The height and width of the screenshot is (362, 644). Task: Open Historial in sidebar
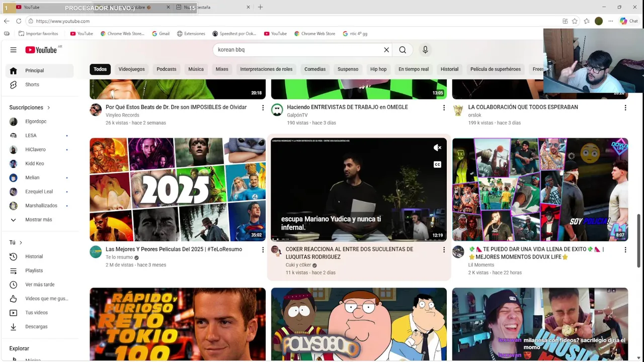coord(40,256)
